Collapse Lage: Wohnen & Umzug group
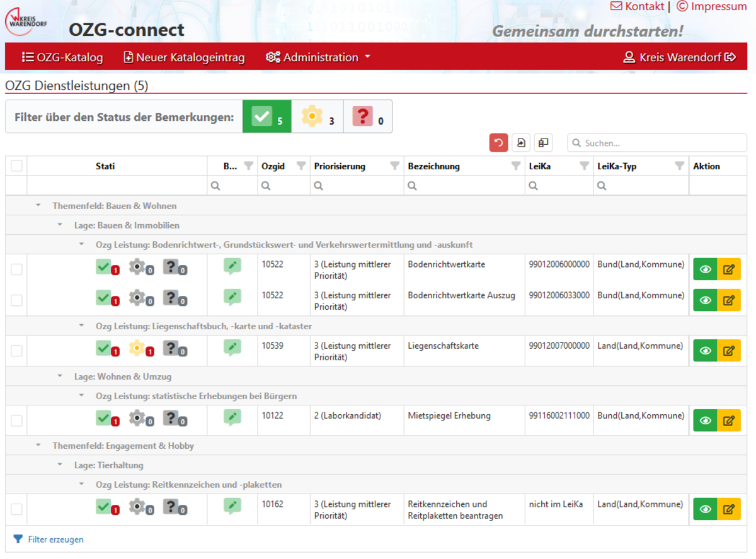Image resolution: width=756 pixels, height=559 pixels. [x=60, y=376]
